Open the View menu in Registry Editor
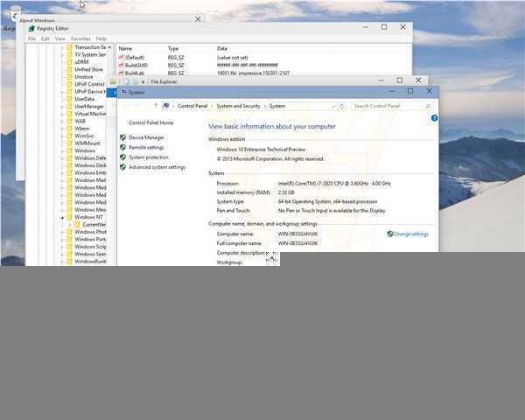 point(60,38)
